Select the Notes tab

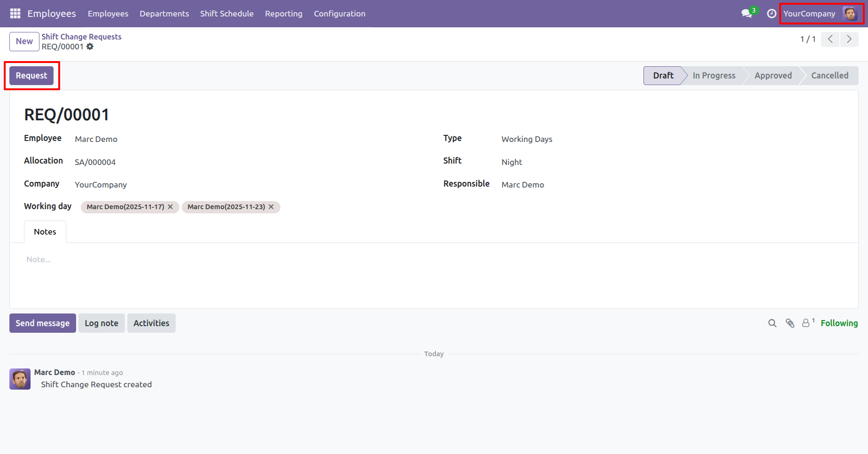[x=45, y=232]
